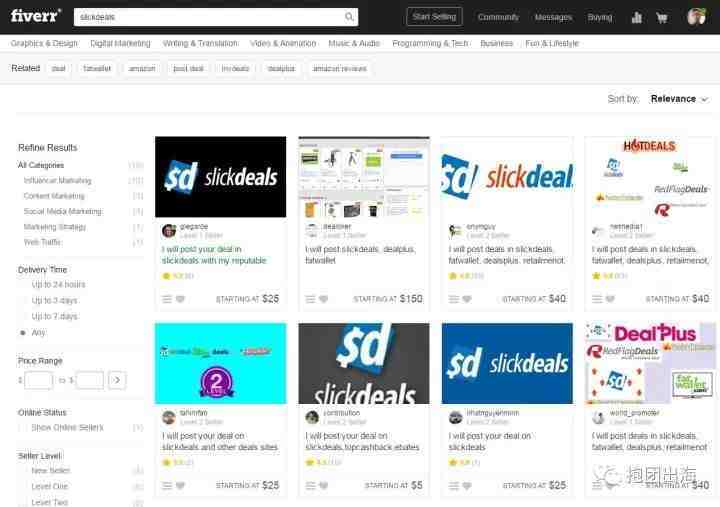Click the related tag 'fatwallet'
The image size is (720, 507).
pos(97,68)
